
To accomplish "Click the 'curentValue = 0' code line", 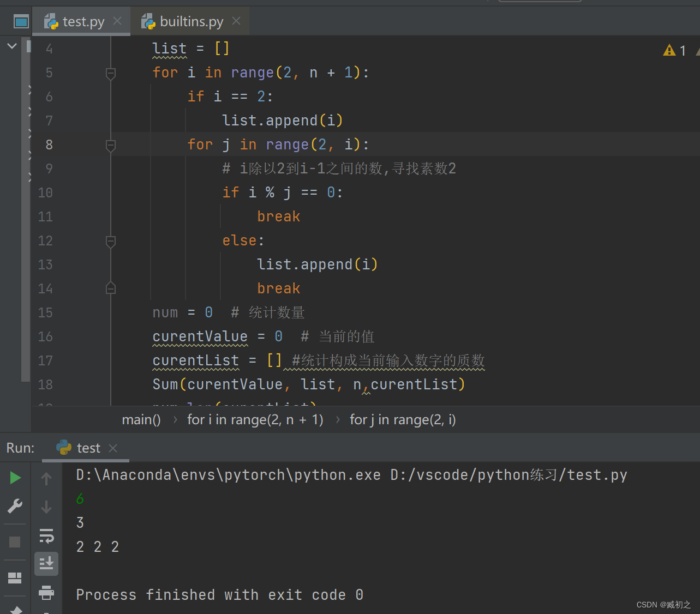I will click(x=218, y=336).
